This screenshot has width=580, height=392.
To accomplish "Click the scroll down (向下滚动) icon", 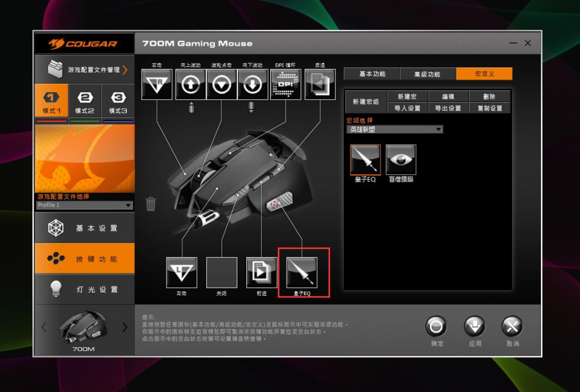I will pos(252,84).
